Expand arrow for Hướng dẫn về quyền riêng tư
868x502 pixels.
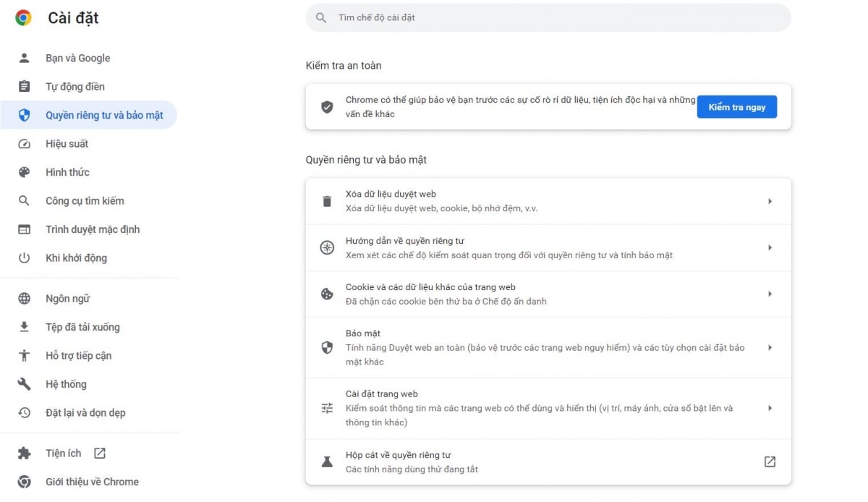click(x=770, y=247)
